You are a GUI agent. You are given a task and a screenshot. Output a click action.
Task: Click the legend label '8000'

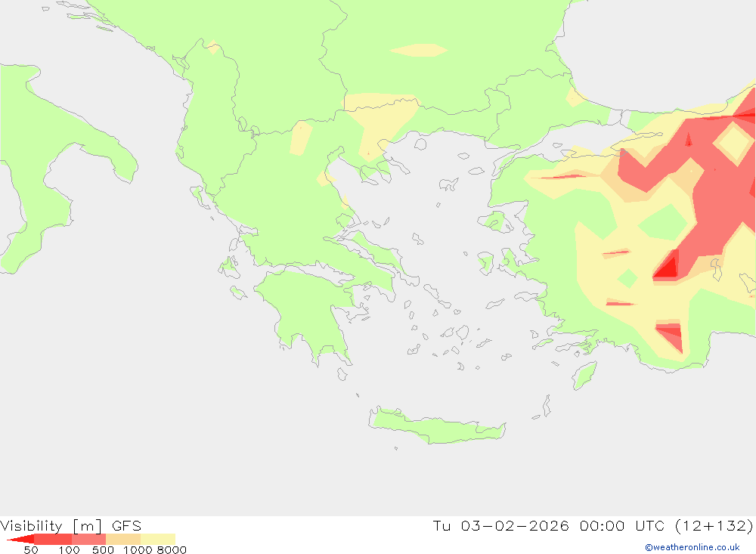click(172, 549)
